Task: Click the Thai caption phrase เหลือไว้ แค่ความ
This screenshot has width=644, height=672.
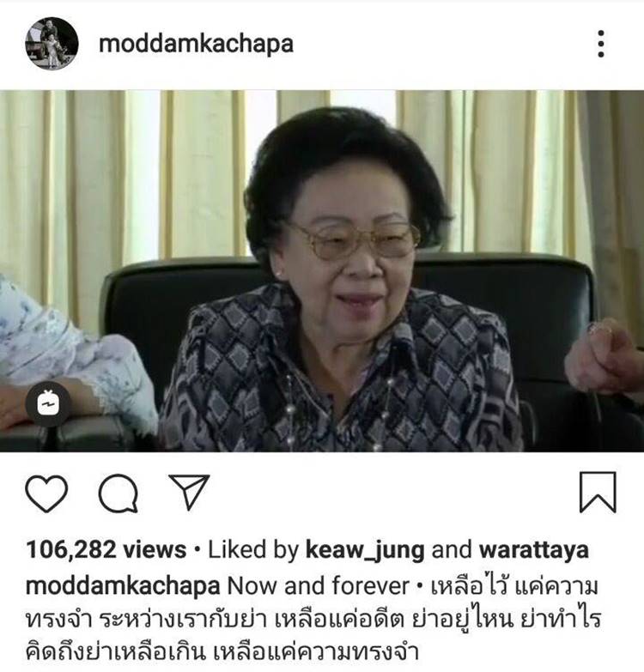Action: 513,585
